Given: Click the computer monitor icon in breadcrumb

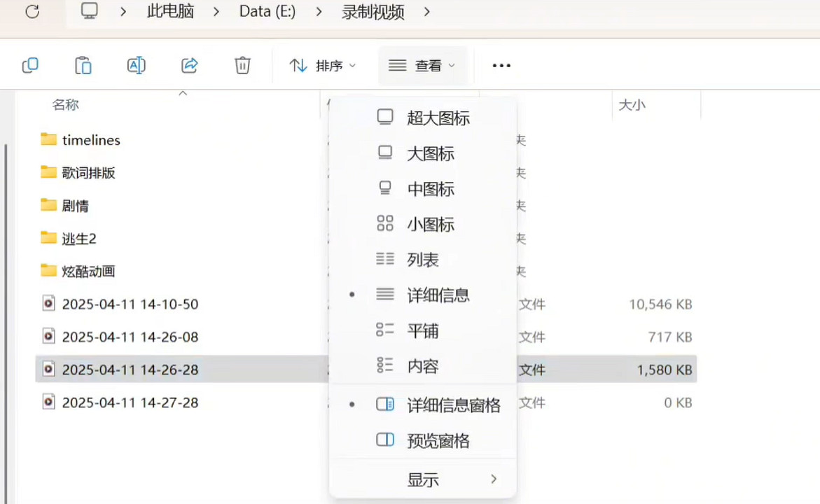Looking at the screenshot, I should click(x=89, y=12).
